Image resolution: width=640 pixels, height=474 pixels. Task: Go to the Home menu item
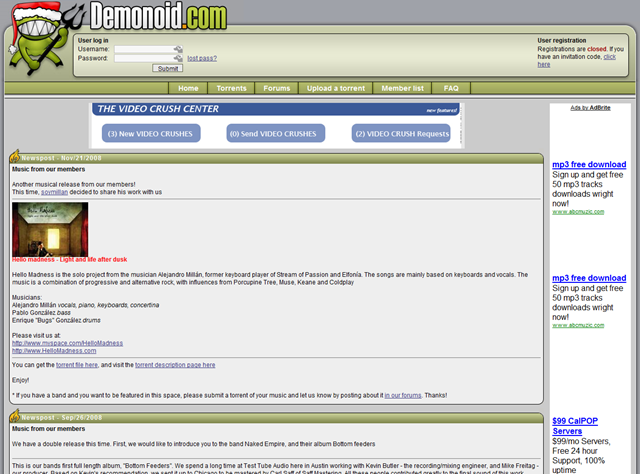pyautogui.click(x=188, y=88)
